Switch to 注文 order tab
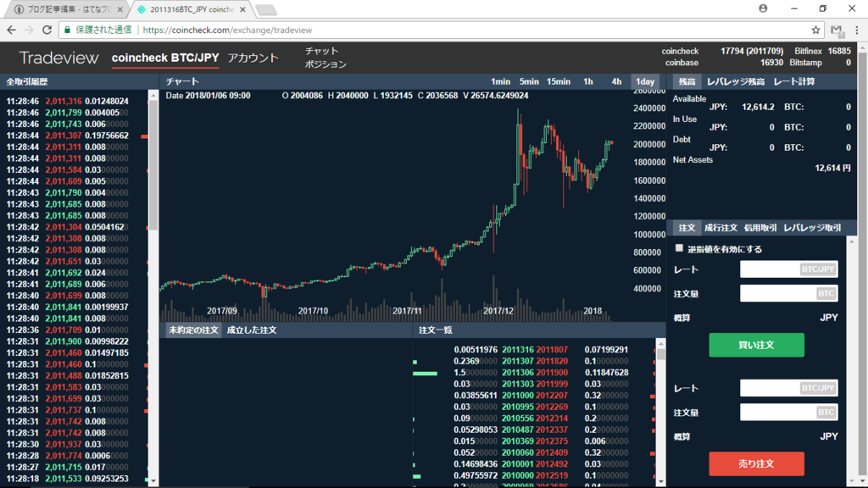This screenshot has height=488, width=868. click(x=687, y=227)
